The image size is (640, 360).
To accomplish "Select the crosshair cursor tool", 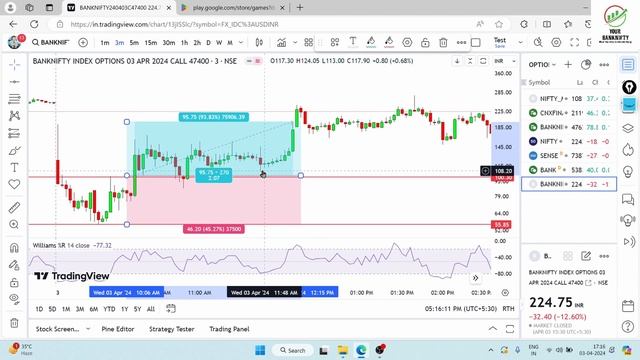I will point(14,65).
